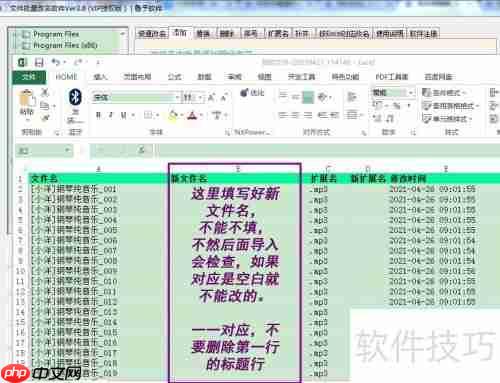Click the Paste clipboard icon
Image resolution: width=500 pixels, height=383 pixels.
tap(26, 98)
